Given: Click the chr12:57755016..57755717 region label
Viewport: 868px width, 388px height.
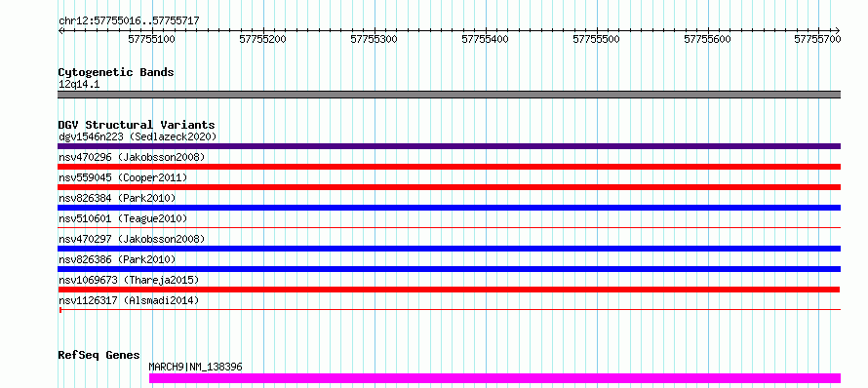Looking at the screenshot, I should [129, 21].
